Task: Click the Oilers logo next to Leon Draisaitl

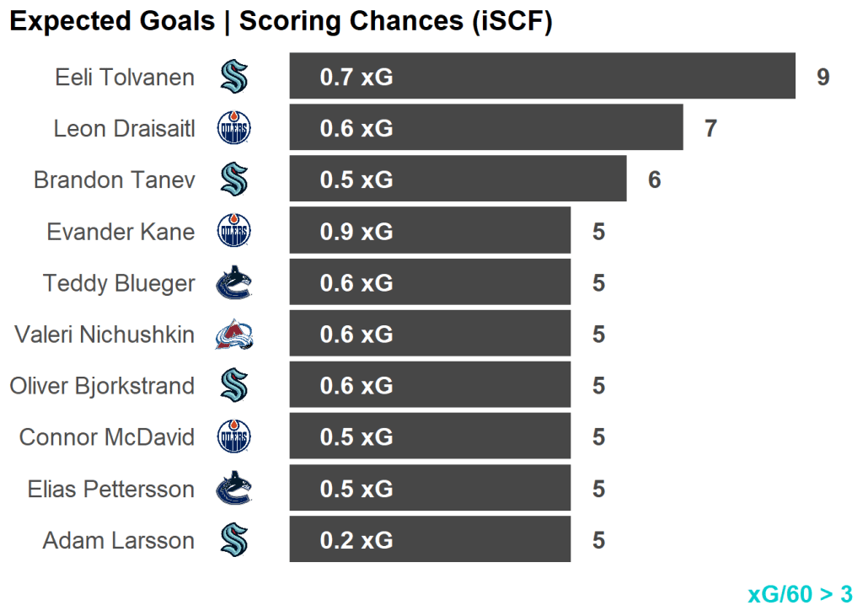Action: click(233, 128)
